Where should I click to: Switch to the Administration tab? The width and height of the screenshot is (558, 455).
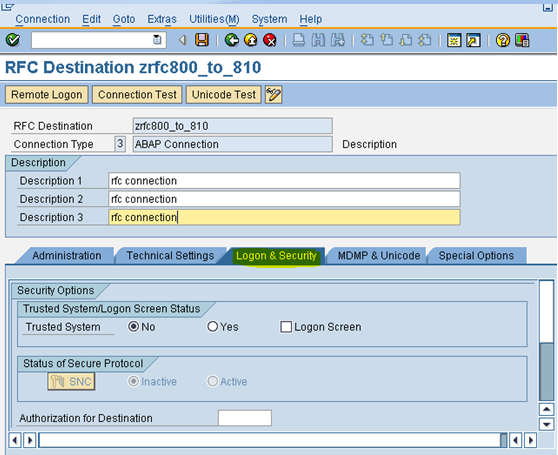67,255
